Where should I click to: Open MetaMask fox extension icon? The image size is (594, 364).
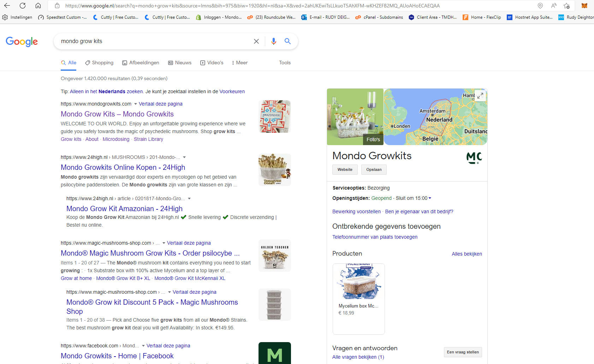(584, 6)
